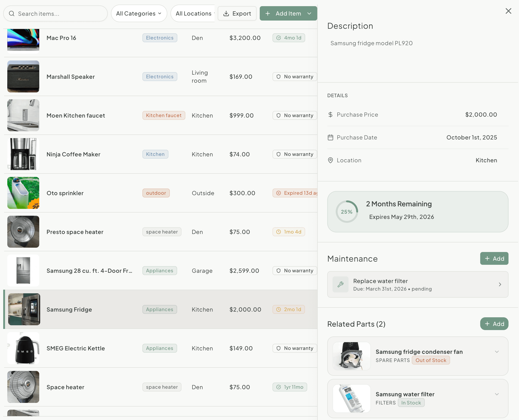
Task: Click the 25% warranty progress ring
Action: pyautogui.click(x=346, y=212)
